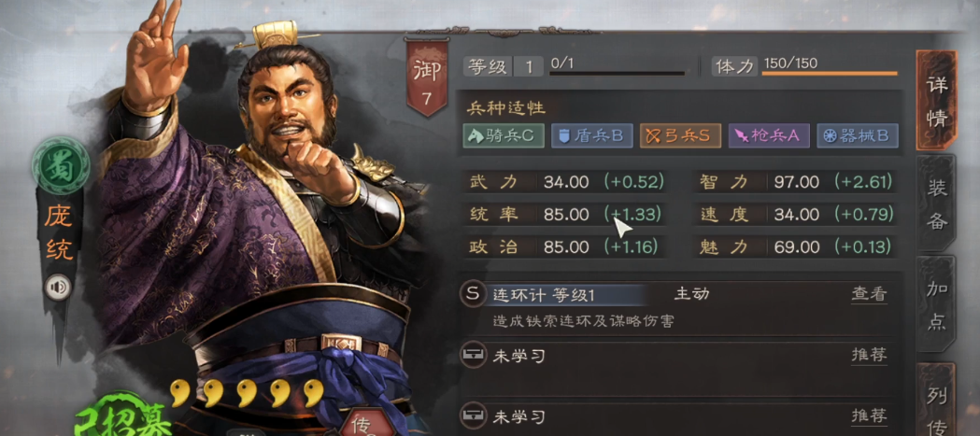The width and height of the screenshot is (980, 436).
Task: Select the 盾兵B shield troop badge
Action: 592,136
